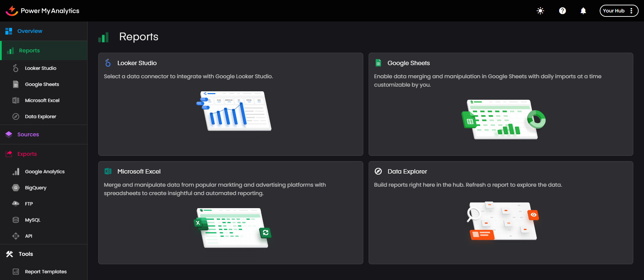Click the Reports page heading text
644x280 pixels.
[139, 37]
